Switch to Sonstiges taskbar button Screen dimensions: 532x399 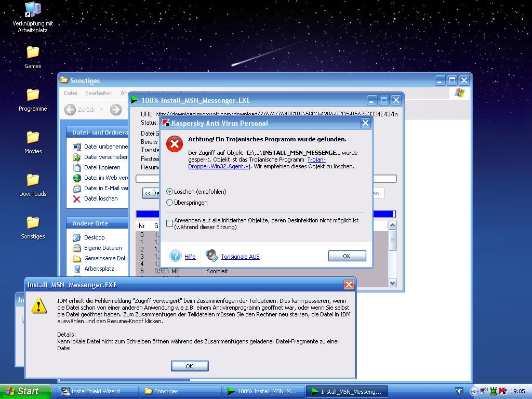[180, 391]
